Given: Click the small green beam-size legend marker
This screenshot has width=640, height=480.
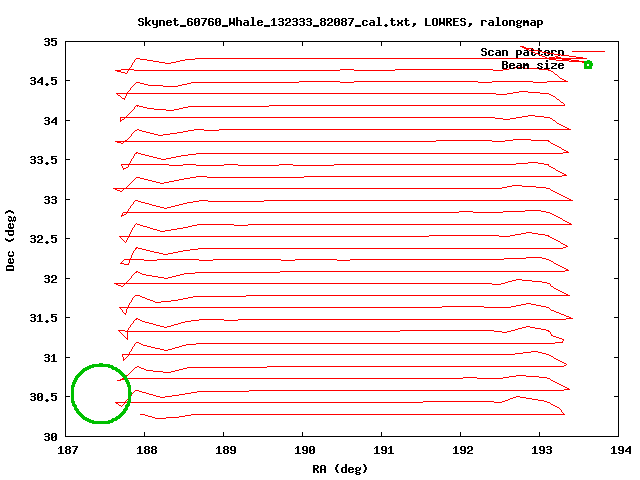Looking at the screenshot, I should point(588,64).
